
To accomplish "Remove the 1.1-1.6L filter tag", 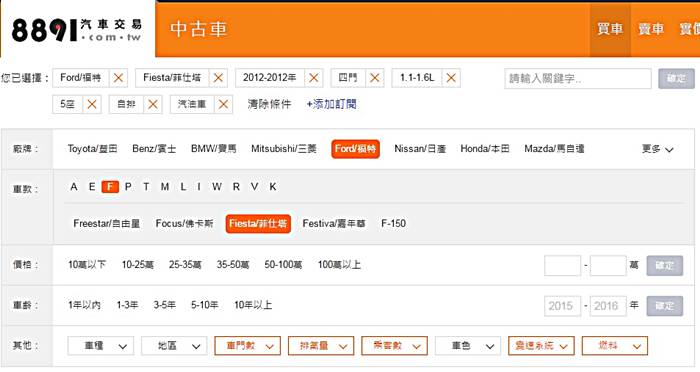I will tap(451, 78).
